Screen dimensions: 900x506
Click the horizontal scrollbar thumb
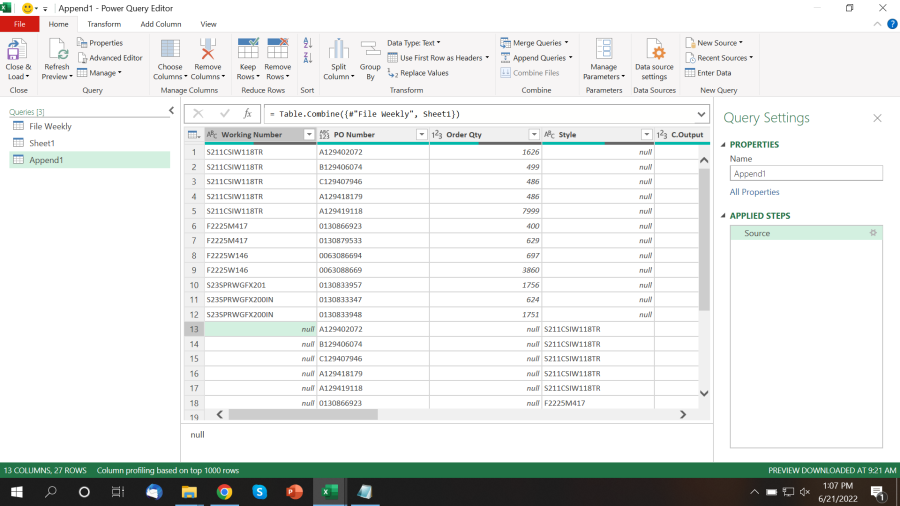[x=303, y=414]
